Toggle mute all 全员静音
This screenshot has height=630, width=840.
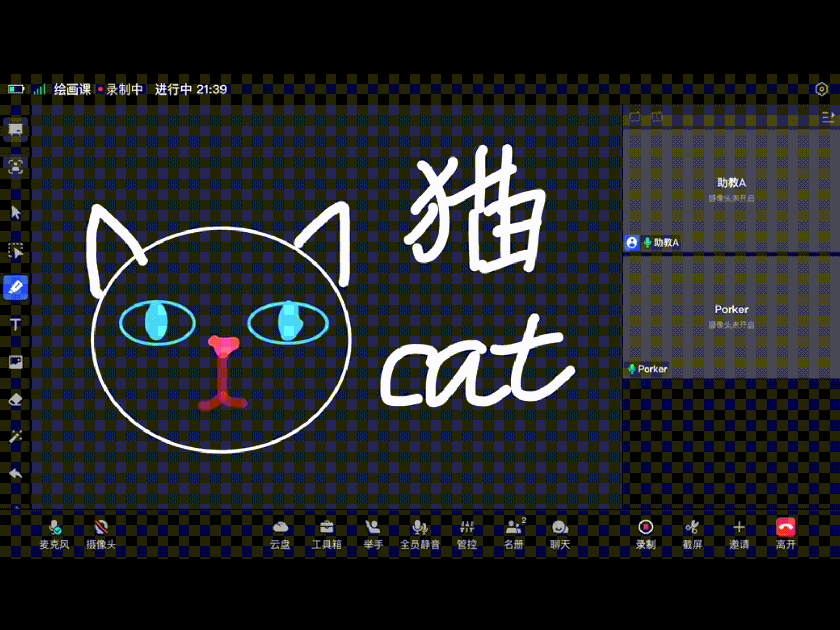420,534
